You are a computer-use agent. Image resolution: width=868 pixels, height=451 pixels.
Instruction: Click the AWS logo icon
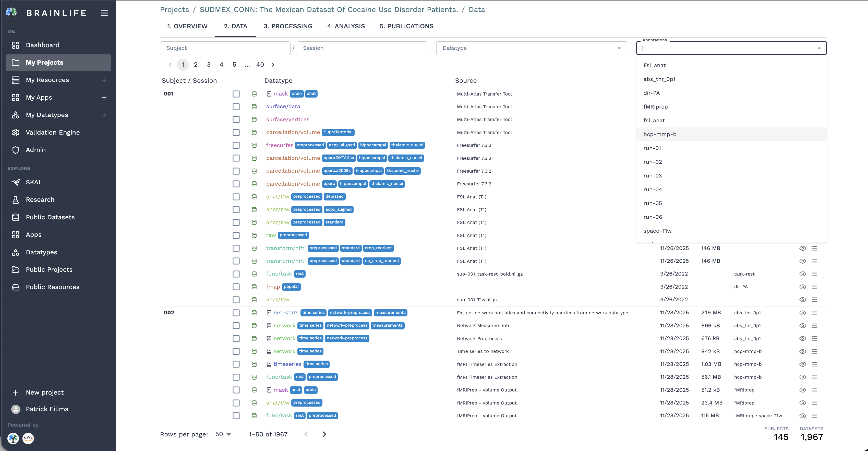coord(28,438)
